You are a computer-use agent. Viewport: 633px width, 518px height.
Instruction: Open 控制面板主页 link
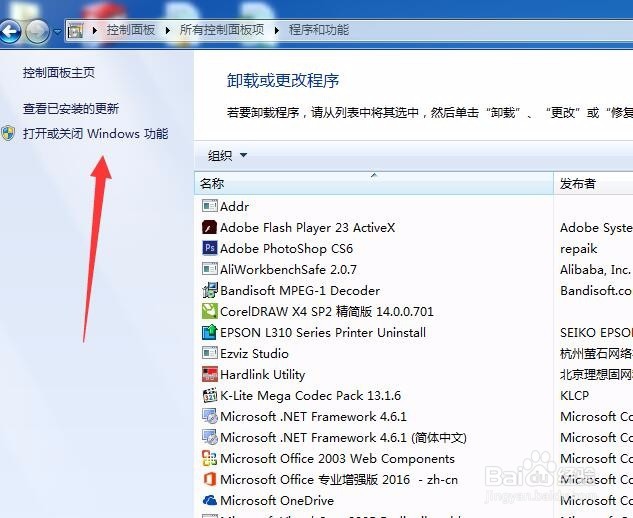[x=59, y=73]
